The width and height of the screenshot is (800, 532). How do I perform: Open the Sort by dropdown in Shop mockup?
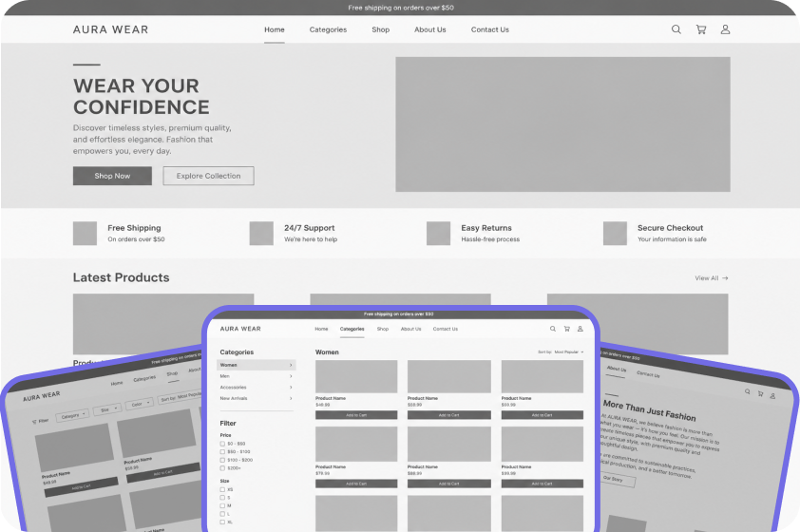pos(180,397)
